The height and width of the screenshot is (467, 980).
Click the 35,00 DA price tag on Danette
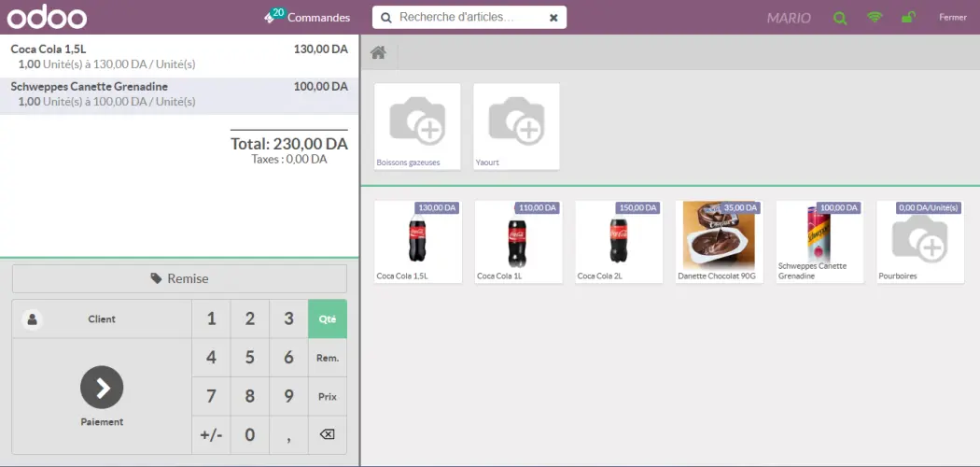tap(740, 207)
